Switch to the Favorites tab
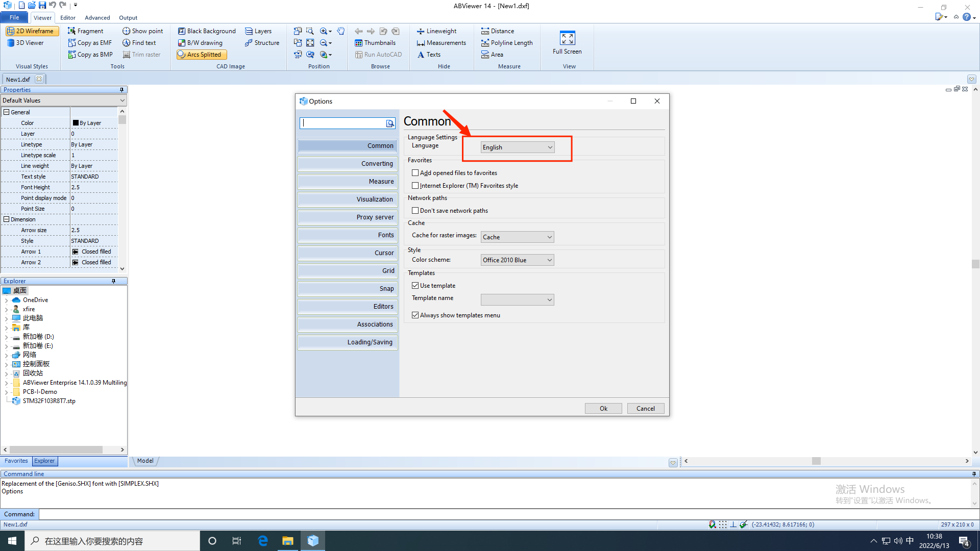The image size is (980, 551). click(x=16, y=461)
